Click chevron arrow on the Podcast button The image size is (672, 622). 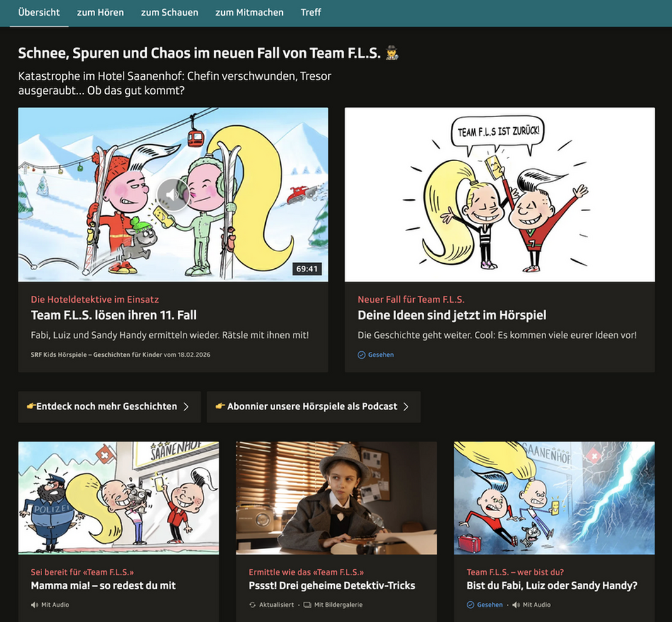click(406, 407)
